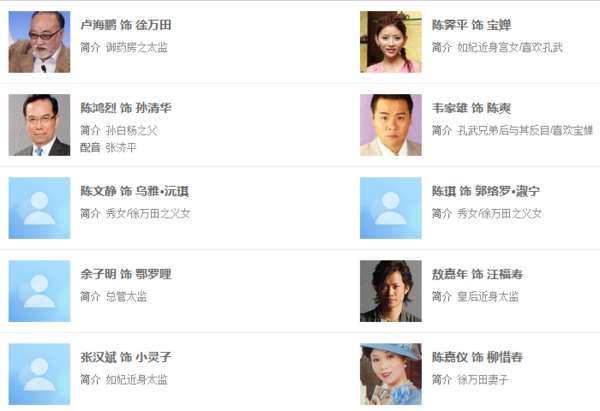Click placeholder avatar beside 陈文静
The width and height of the screenshot is (600, 411).
(39, 208)
